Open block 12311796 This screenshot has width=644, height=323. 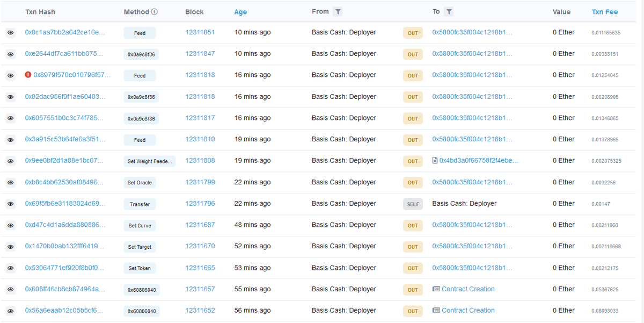point(200,204)
